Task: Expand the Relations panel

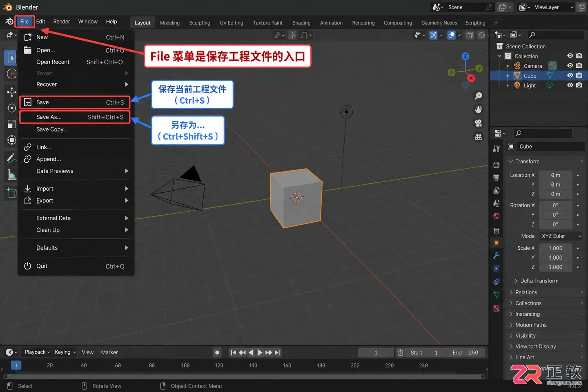Action: click(526, 292)
